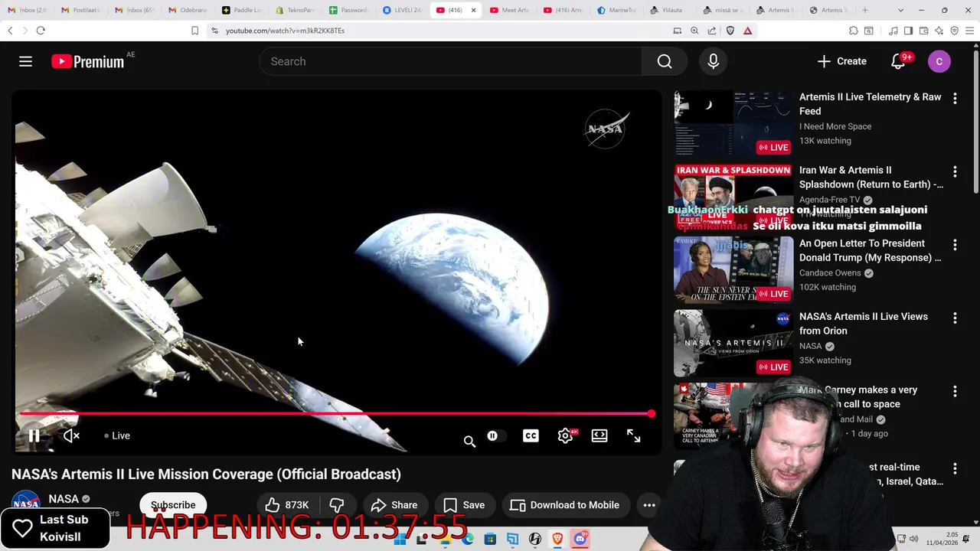Open more actions ellipsis under video
The height and width of the screenshot is (551, 980).
(x=649, y=505)
